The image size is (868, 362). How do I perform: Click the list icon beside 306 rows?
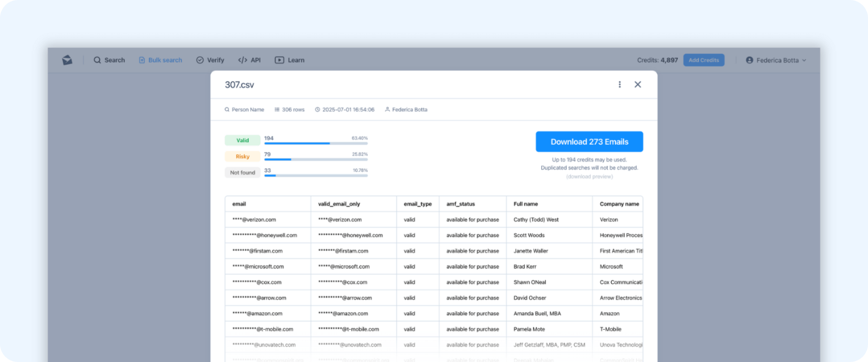[277, 110]
